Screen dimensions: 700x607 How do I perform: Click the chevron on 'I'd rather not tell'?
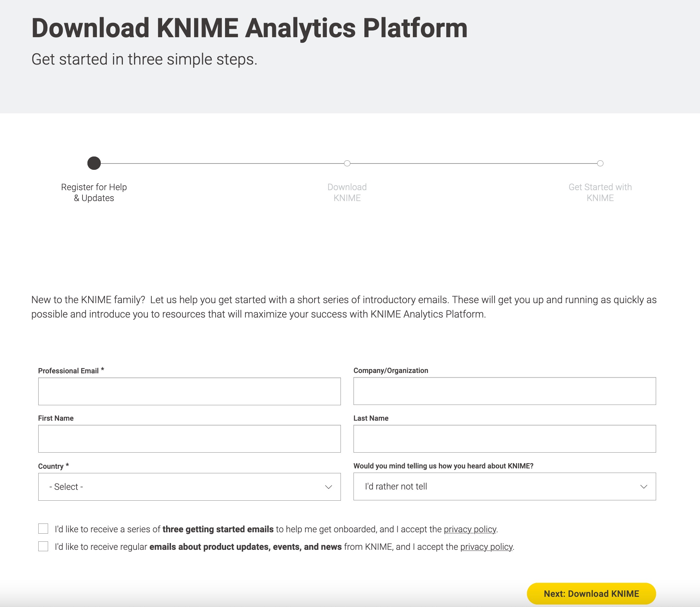pos(643,487)
